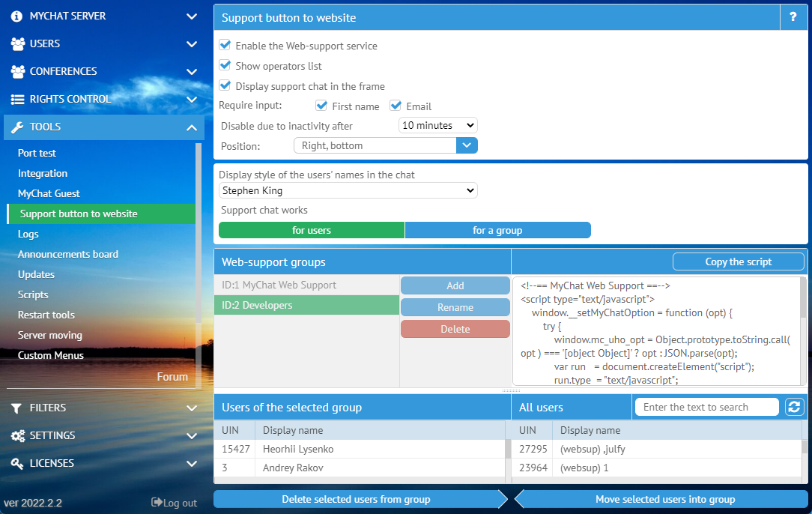This screenshot has width=812, height=514.
Task: Move selected users into group
Action: [x=661, y=500]
